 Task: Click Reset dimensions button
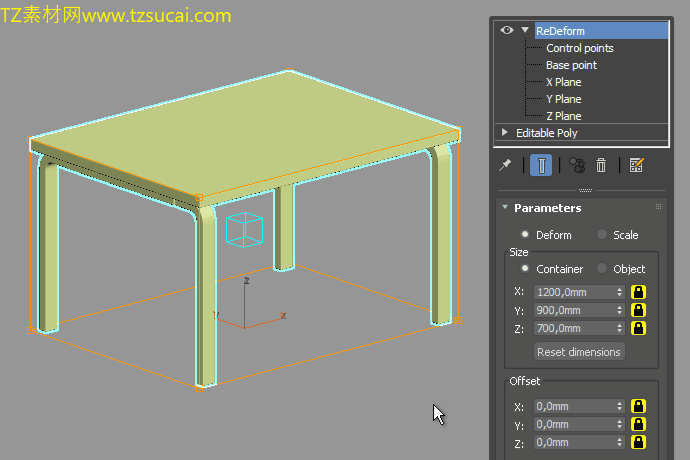click(x=579, y=352)
